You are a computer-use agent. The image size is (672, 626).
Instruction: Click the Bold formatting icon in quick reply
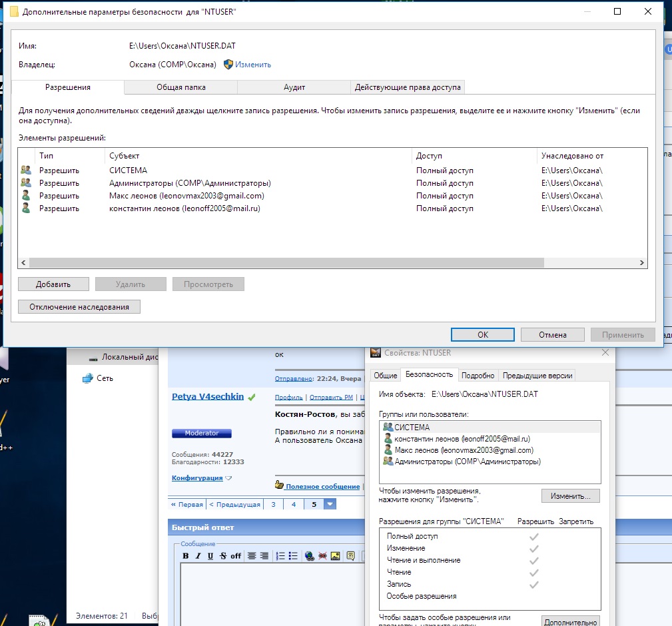point(186,555)
